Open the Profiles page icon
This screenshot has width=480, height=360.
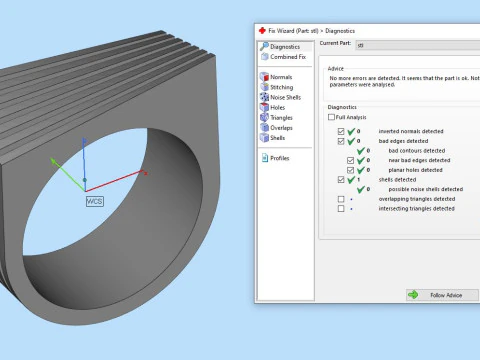265,158
